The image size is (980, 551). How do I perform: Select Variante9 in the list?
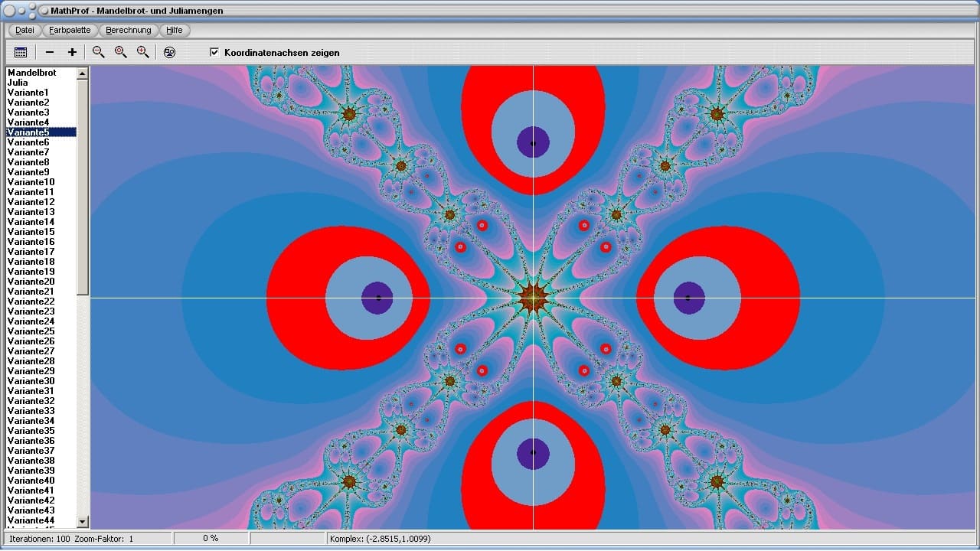click(x=28, y=172)
